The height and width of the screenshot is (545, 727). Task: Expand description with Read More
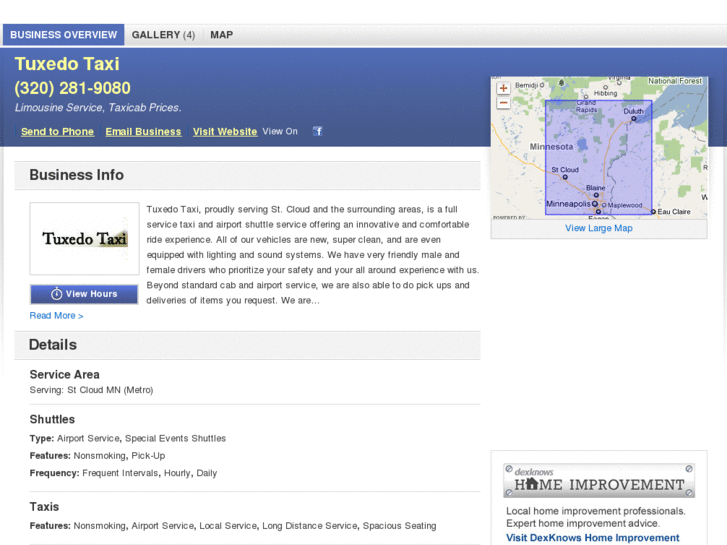(x=57, y=316)
